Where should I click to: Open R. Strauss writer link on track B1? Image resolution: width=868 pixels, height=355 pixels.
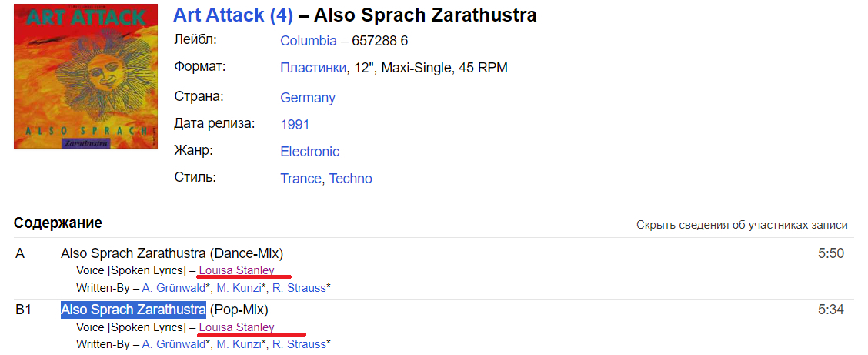(x=299, y=344)
